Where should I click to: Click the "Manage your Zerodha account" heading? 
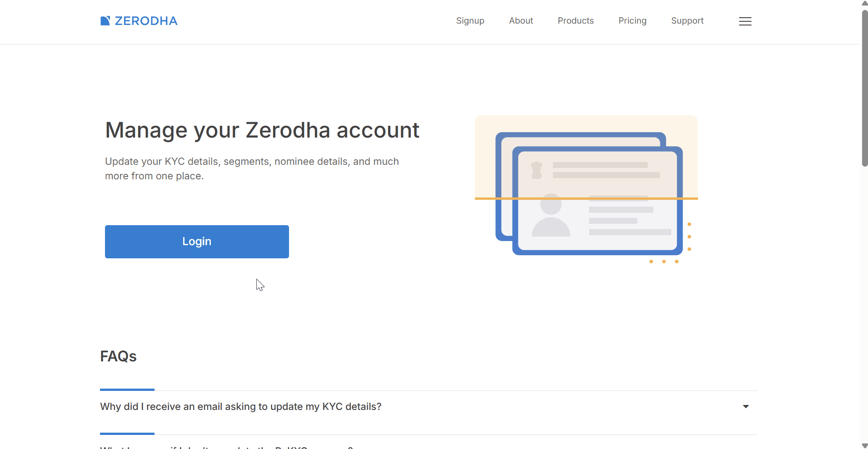262,130
